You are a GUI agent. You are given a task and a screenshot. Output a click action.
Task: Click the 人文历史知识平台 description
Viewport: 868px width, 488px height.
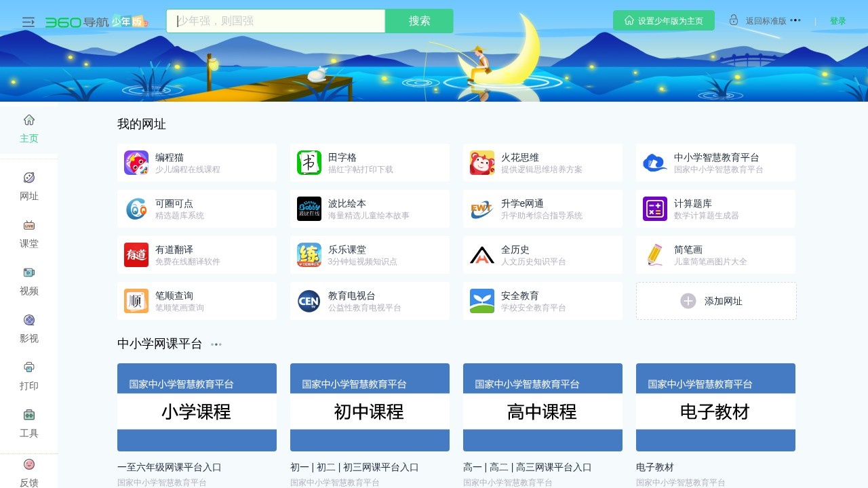tap(534, 262)
